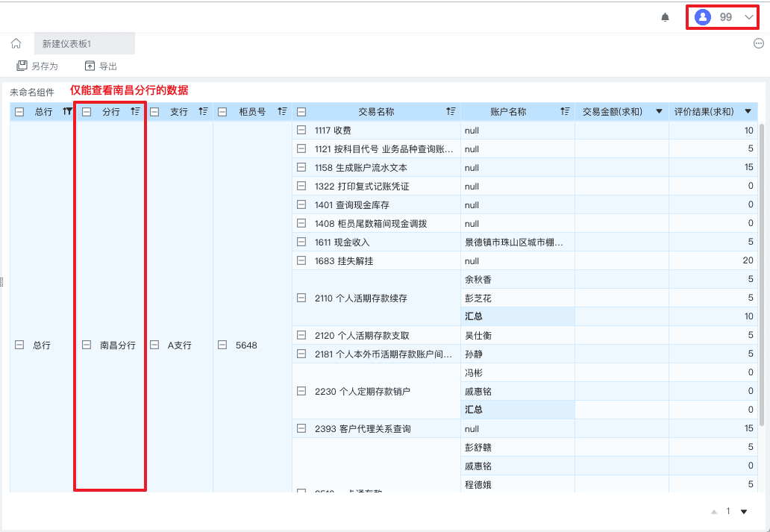This screenshot has height=532, width=770.
Task: Switch to the 新建仪表板1 tab
Action: point(84,44)
